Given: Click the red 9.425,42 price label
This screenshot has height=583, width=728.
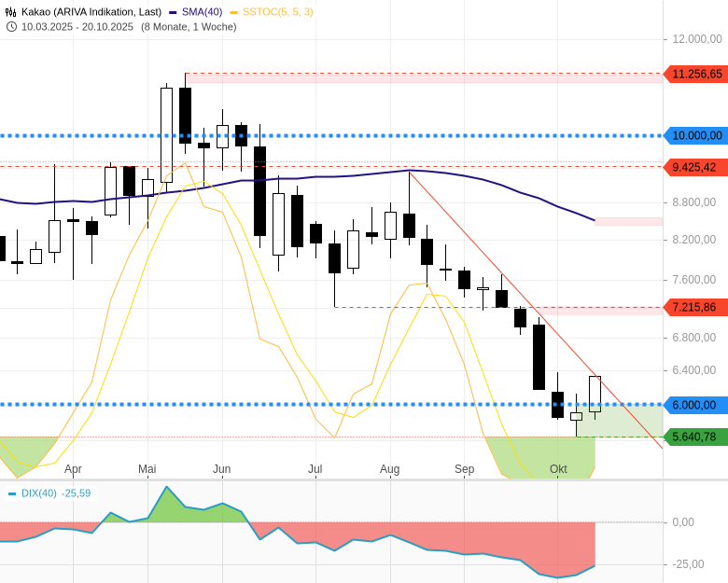Looking at the screenshot, I should [x=695, y=167].
